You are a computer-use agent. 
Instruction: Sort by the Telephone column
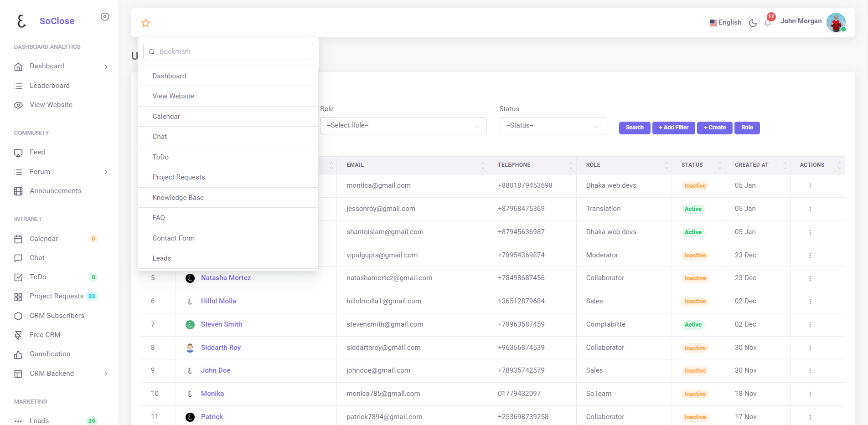[532, 165]
